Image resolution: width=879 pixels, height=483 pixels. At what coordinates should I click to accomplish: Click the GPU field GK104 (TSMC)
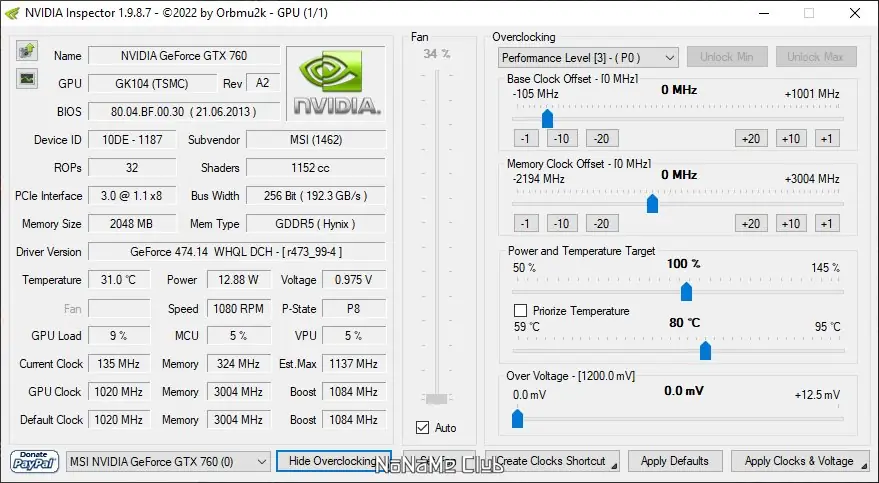click(152, 83)
